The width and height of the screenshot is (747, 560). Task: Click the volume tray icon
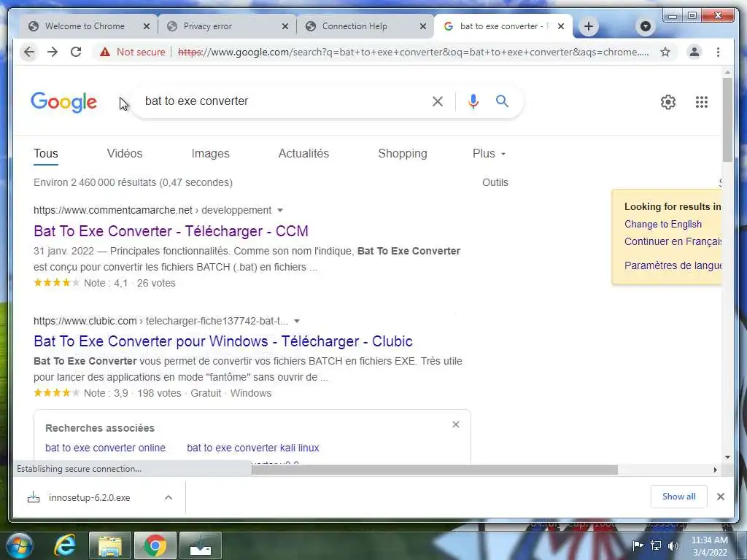pyautogui.click(x=673, y=545)
